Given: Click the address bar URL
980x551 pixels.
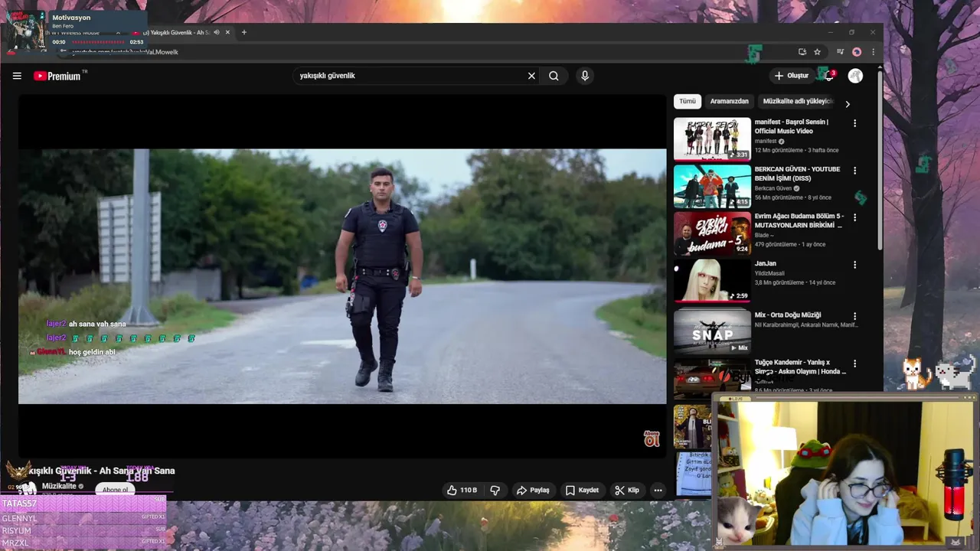Looking at the screenshot, I should click(125, 52).
